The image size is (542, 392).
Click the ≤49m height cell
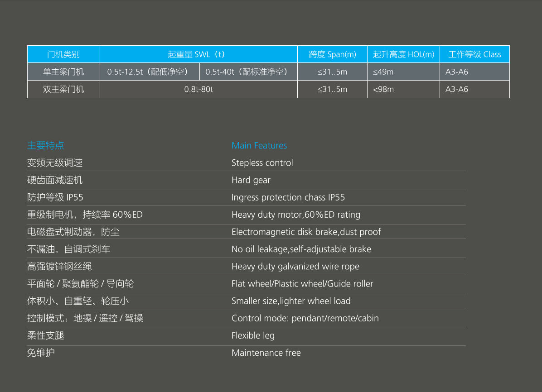pyautogui.click(x=403, y=72)
